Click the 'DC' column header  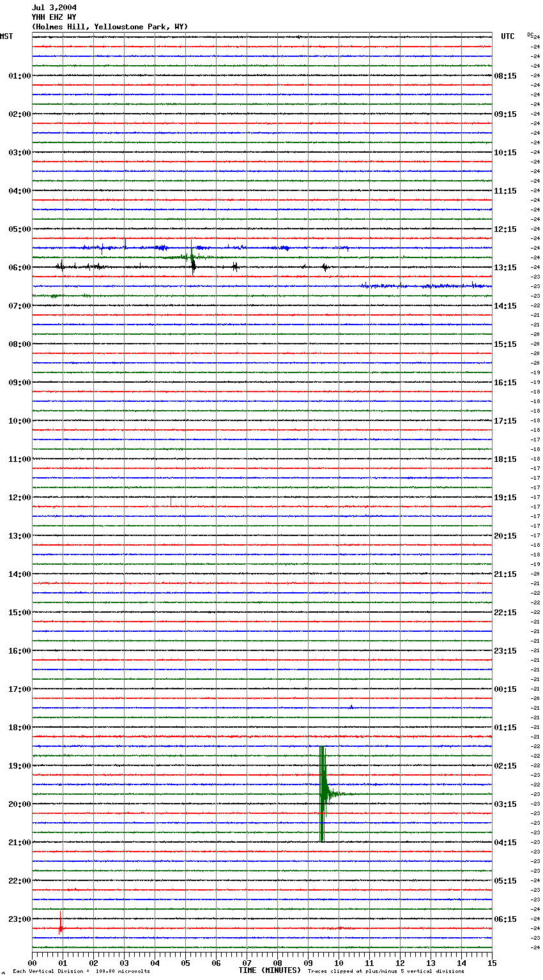(530, 34)
